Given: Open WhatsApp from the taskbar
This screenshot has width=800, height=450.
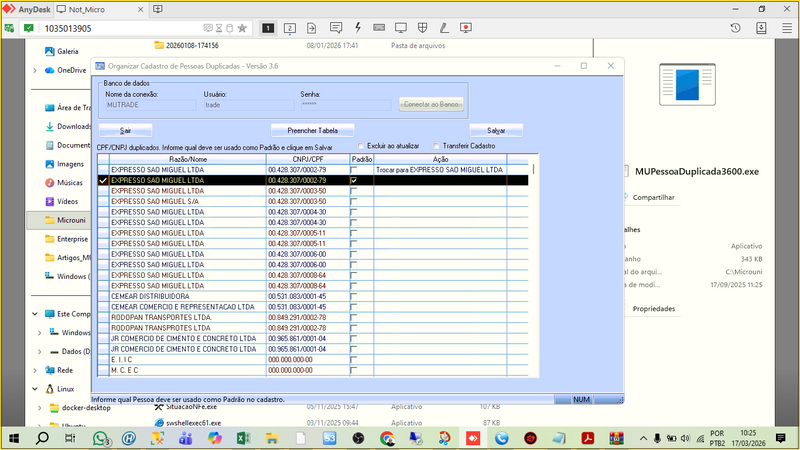Looking at the screenshot, I should point(101,438).
